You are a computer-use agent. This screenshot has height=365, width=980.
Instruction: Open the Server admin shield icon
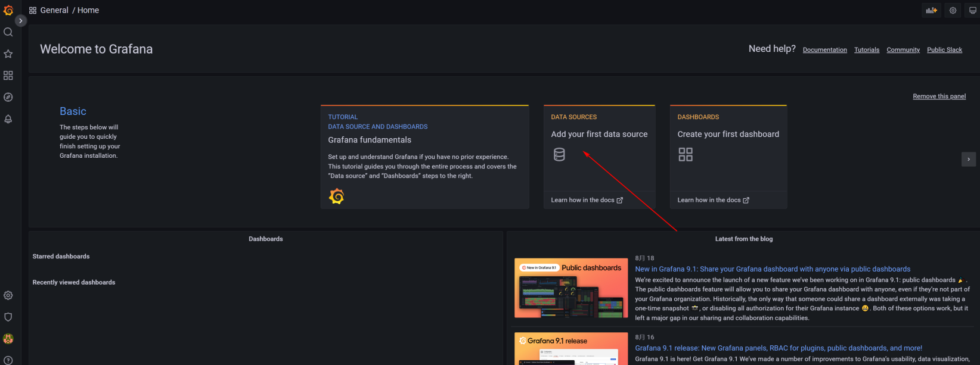[x=8, y=317]
